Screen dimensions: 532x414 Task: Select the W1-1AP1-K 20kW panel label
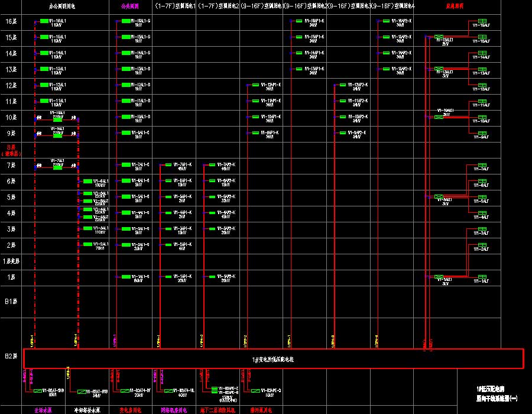[x=183, y=278]
